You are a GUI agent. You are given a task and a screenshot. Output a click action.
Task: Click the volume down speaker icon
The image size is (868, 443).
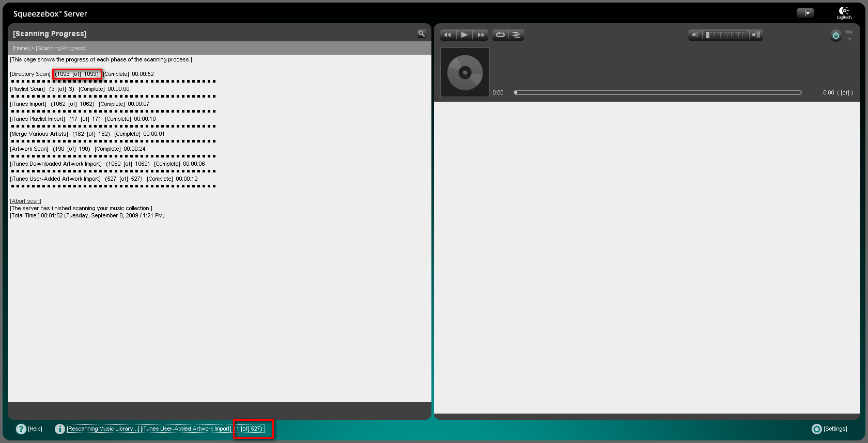tap(695, 35)
